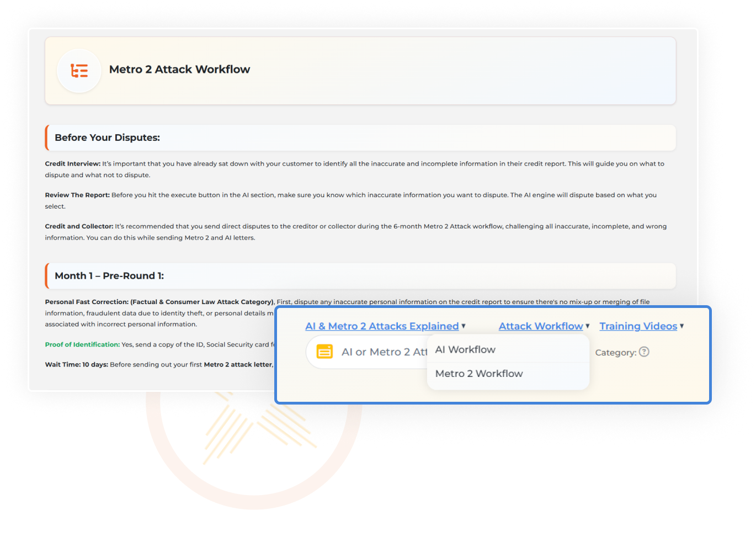Viewport: 756px width, 553px height.
Task: Click the bold Credit Interview heading text
Action: click(x=73, y=164)
